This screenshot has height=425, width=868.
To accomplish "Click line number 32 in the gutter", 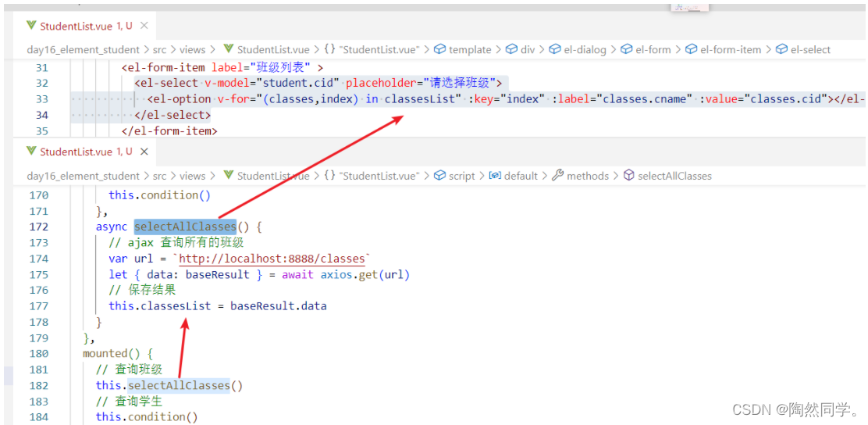I will click(42, 83).
